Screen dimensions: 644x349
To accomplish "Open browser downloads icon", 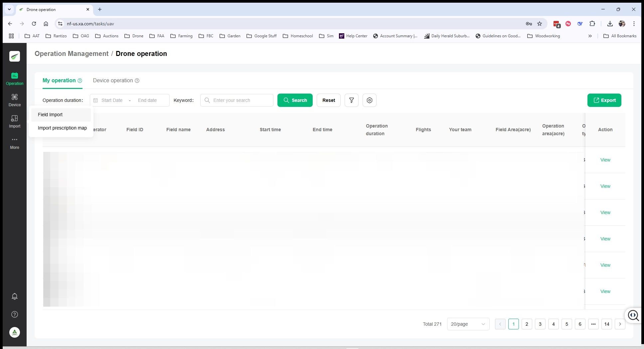I will click(610, 24).
